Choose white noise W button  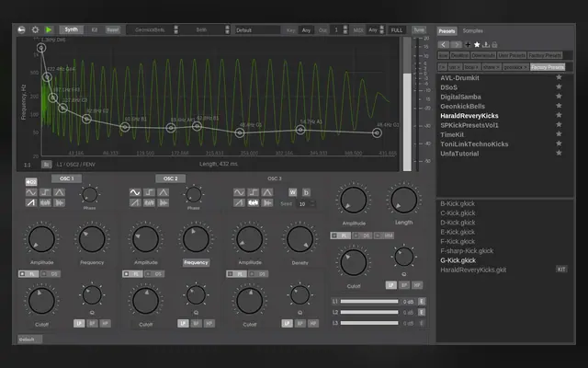tap(293, 192)
